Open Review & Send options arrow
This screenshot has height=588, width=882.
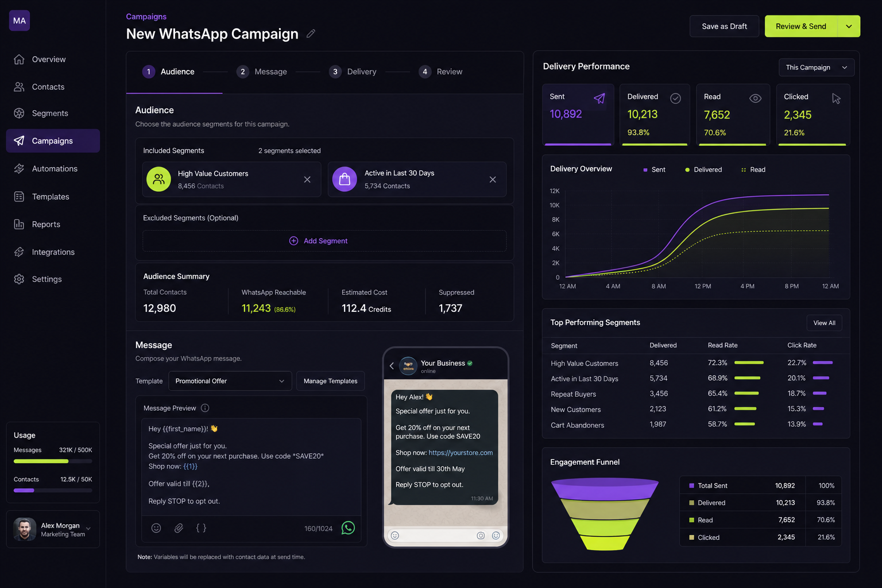click(849, 26)
